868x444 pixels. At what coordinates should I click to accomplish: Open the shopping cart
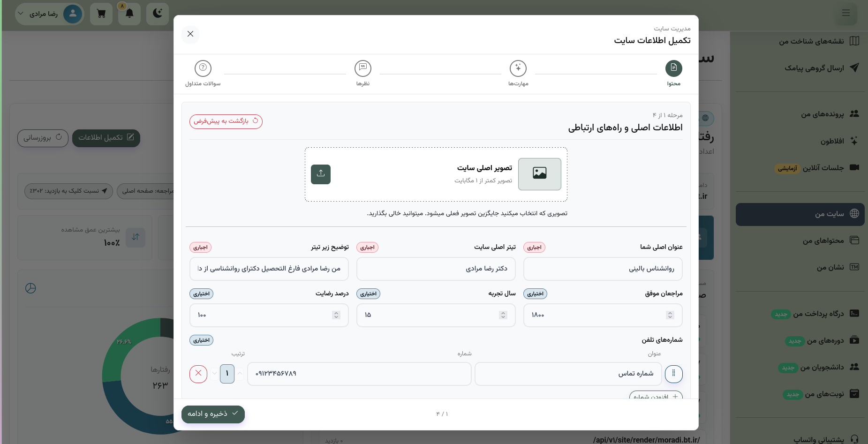[101, 13]
